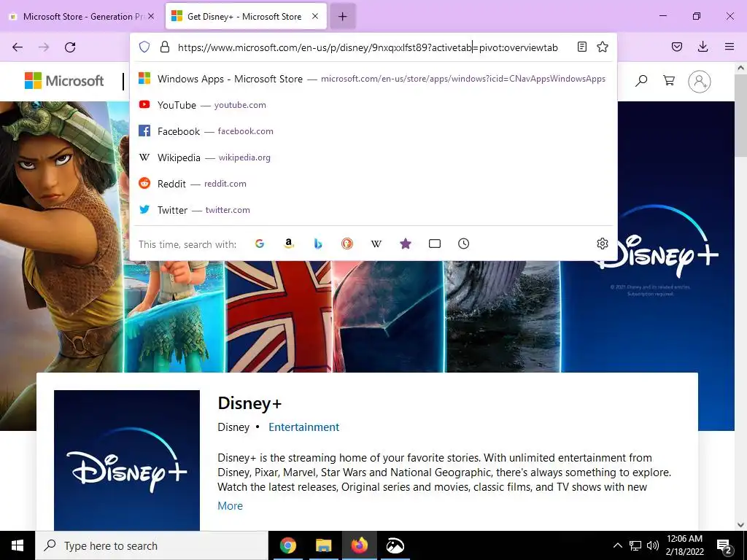
Task: Search in Bookmarks via star icon
Action: click(x=406, y=244)
